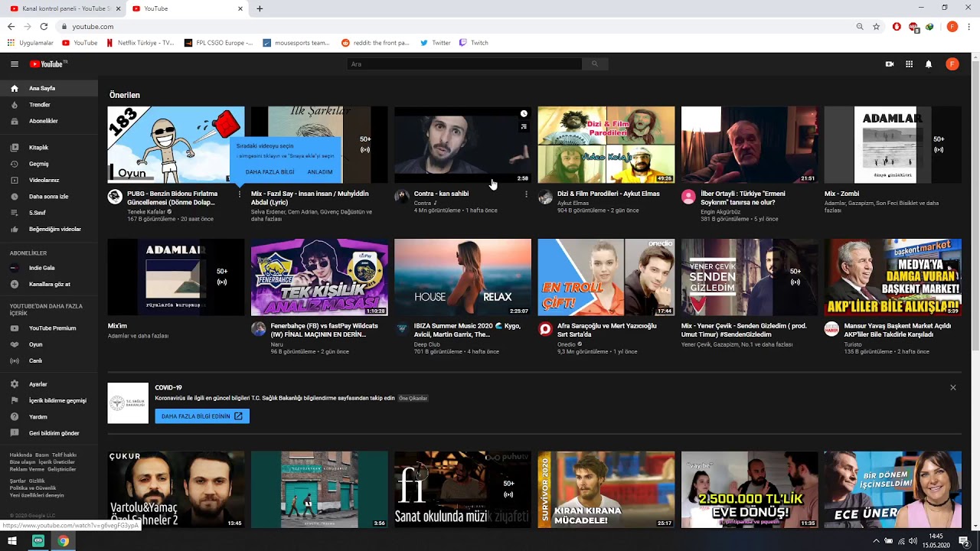
Task: Open the orange account avatar in YouTube
Action: click(x=952, y=64)
